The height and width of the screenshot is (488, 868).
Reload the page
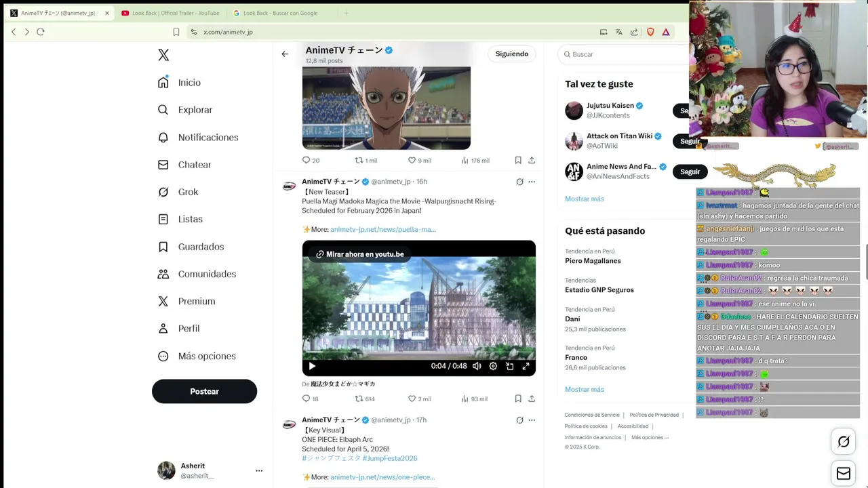click(x=41, y=32)
